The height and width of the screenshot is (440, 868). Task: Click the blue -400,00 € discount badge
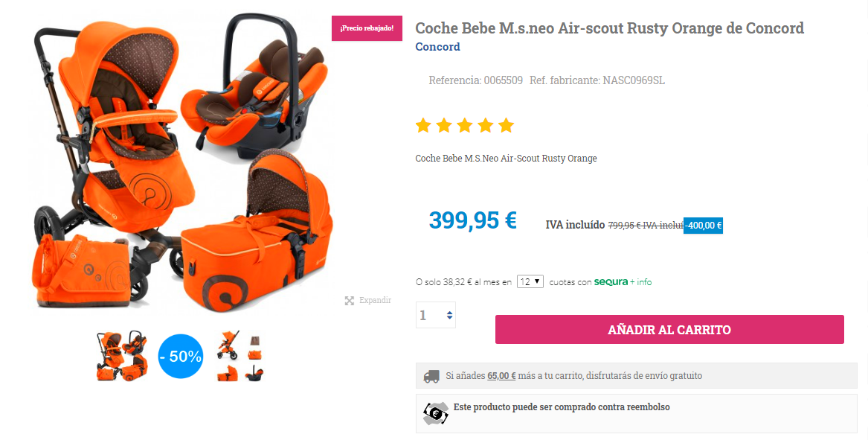[703, 226]
